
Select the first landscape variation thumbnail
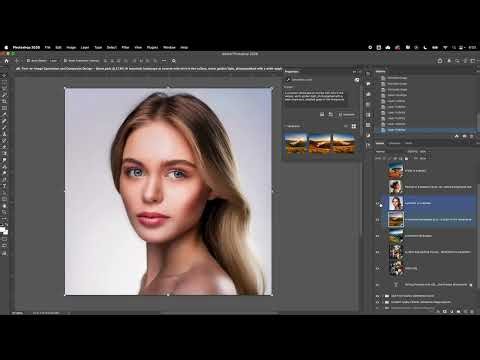(296, 143)
